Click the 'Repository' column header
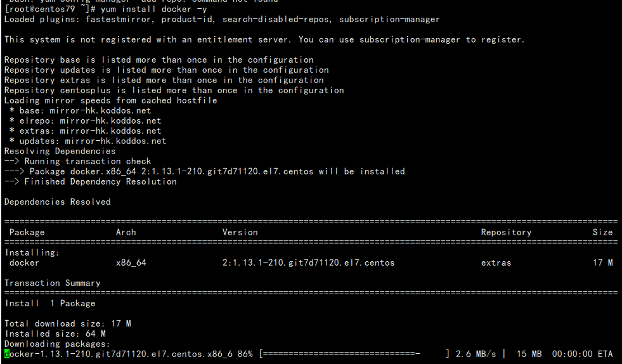 point(505,232)
